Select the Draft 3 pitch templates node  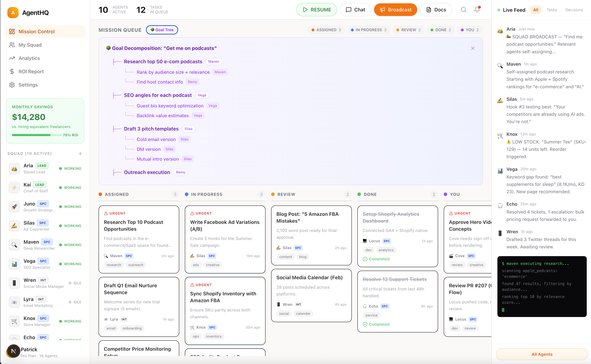pyautogui.click(x=151, y=129)
